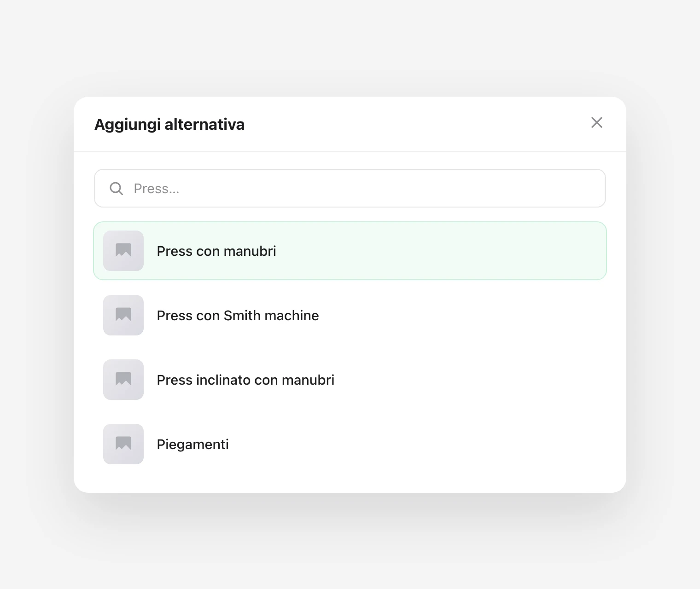Click the thumbnail beside Piegamenti text
Viewport: 700px width, 589px height.
pyautogui.click(x=123, y=444)
